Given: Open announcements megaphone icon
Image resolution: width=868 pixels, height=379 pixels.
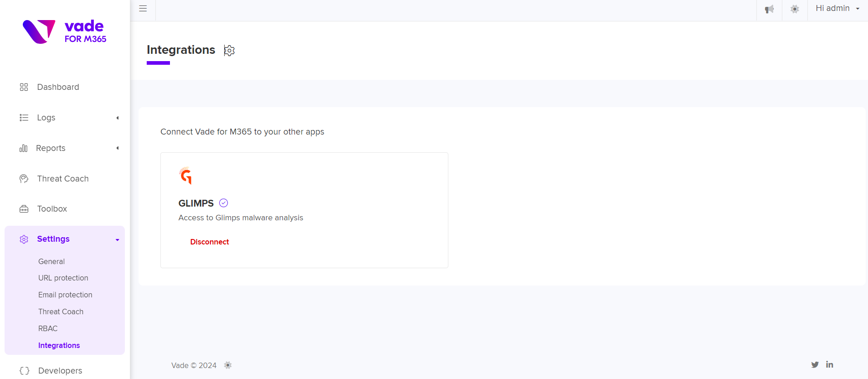Looking at the screenshot, I should click(x=769, y=9).
